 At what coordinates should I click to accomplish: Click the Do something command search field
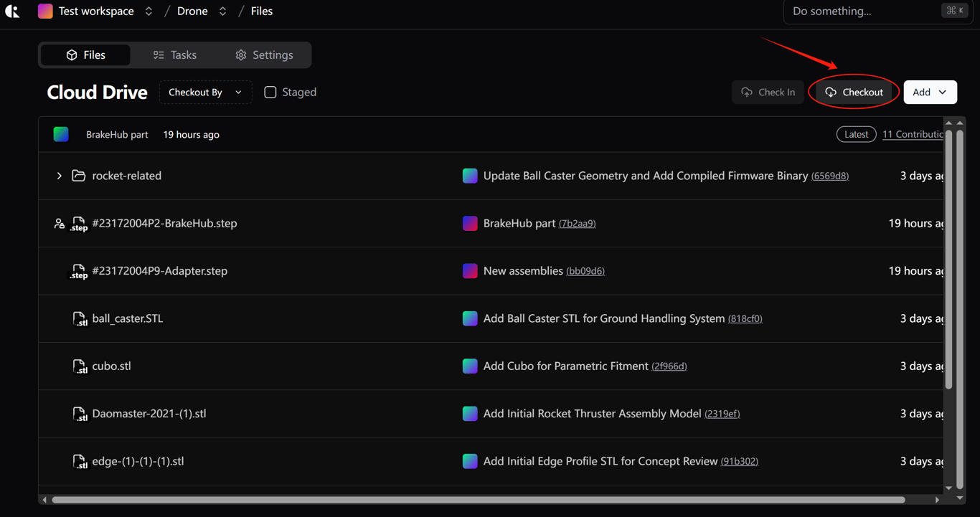[x=861, y=11]
